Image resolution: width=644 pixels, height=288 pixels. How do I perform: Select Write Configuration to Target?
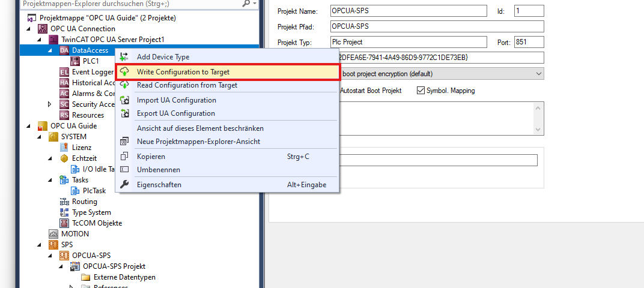click(x=228, y=72)
